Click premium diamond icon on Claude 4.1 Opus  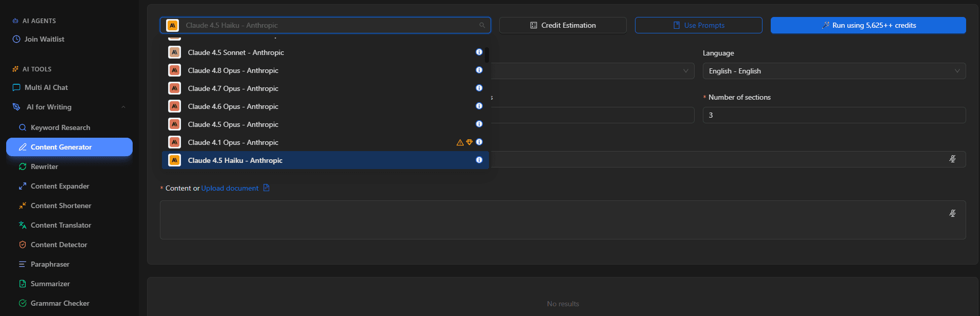click(x=469, y=142)
